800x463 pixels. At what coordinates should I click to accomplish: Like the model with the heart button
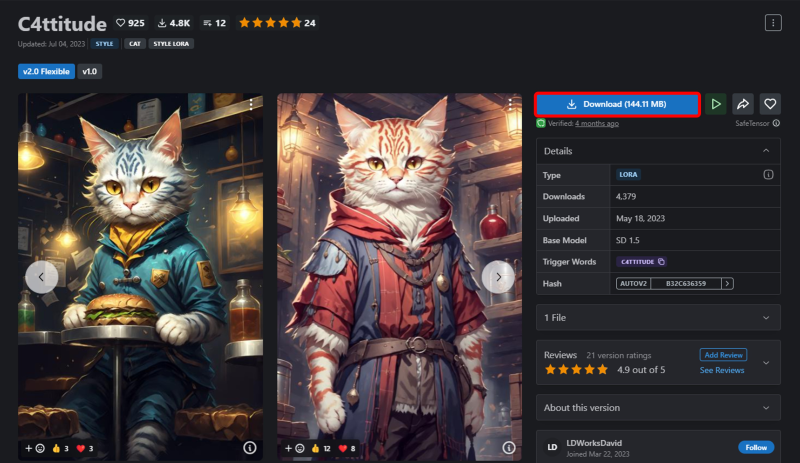770,104
